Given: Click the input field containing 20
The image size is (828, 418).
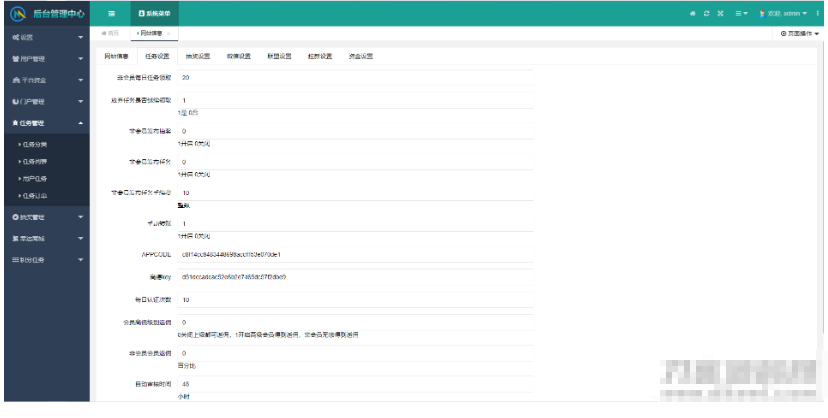Looking at the screenshot, I should click(355, 78).
